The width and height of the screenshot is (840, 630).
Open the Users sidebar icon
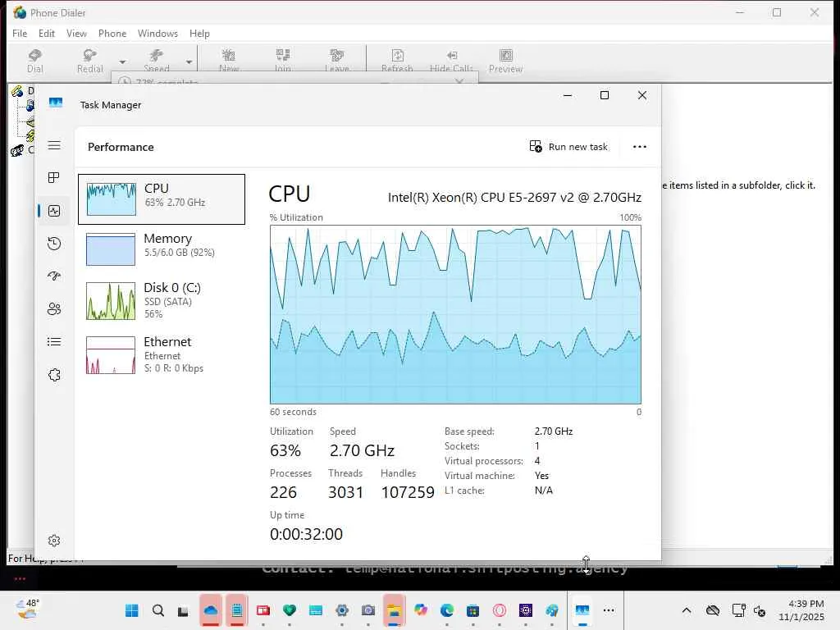pyautogui.click(x=54, y=309)
